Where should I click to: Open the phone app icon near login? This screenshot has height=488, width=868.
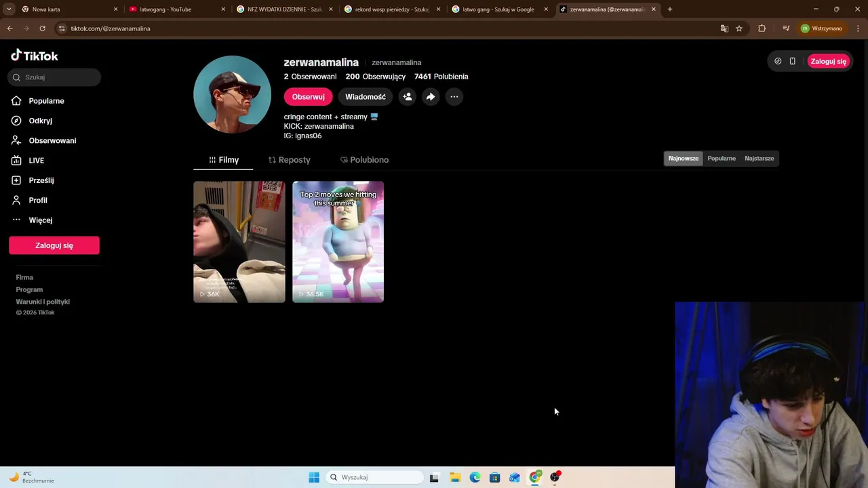tap(792, 61)
